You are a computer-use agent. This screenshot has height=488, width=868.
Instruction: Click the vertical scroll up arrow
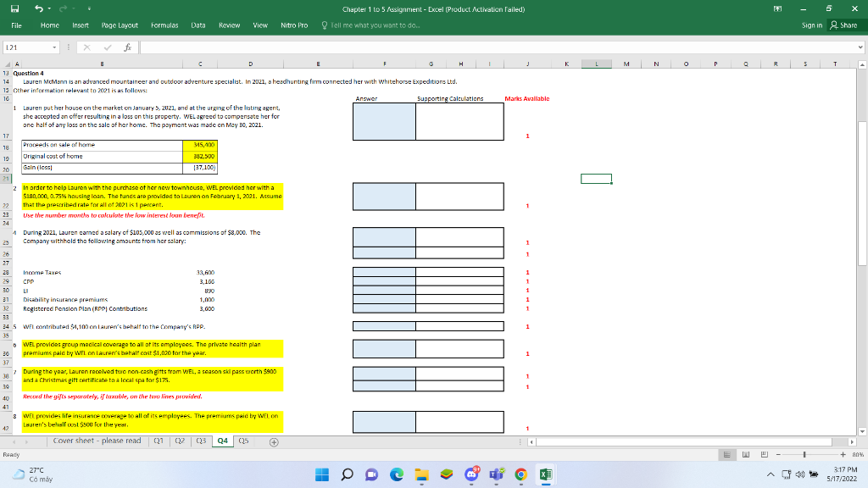[x=862, y=64]
